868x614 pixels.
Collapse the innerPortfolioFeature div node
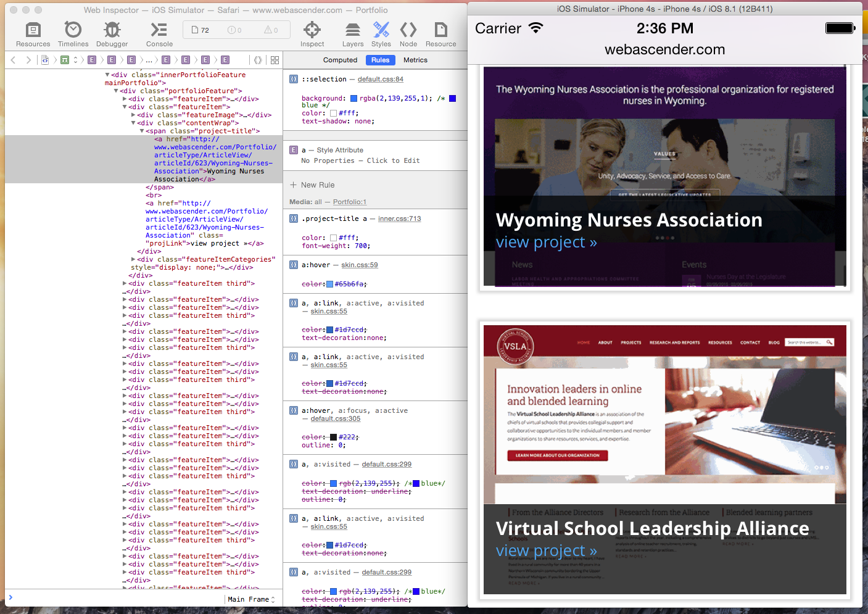(108, 75)
